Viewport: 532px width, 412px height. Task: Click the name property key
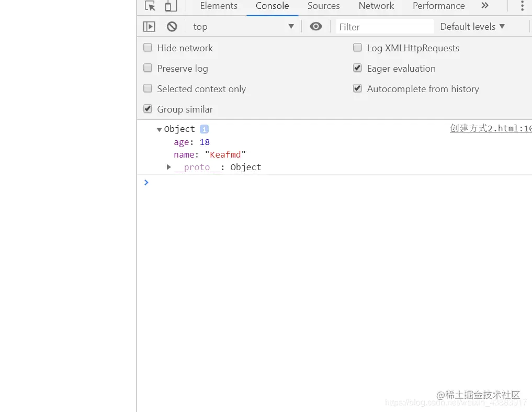click(184, 154)
